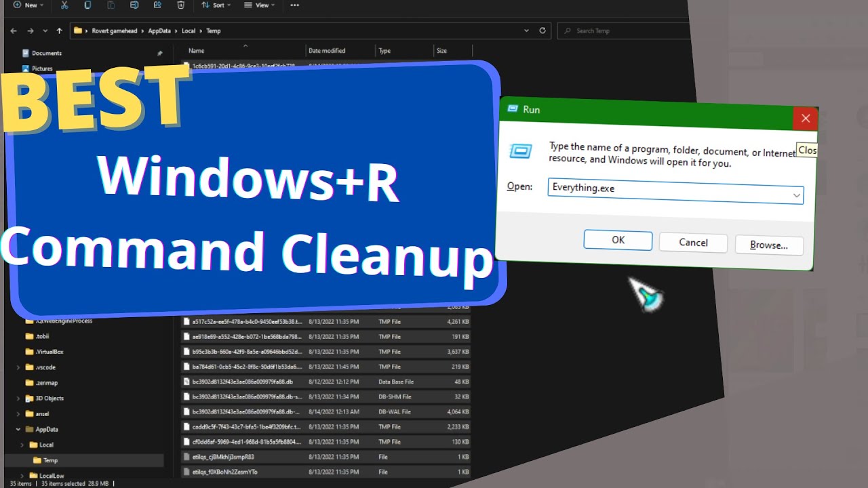This screenshot has height=488, width=868.
Task: Select the DB-WAL File row
Action: [325, 411]
